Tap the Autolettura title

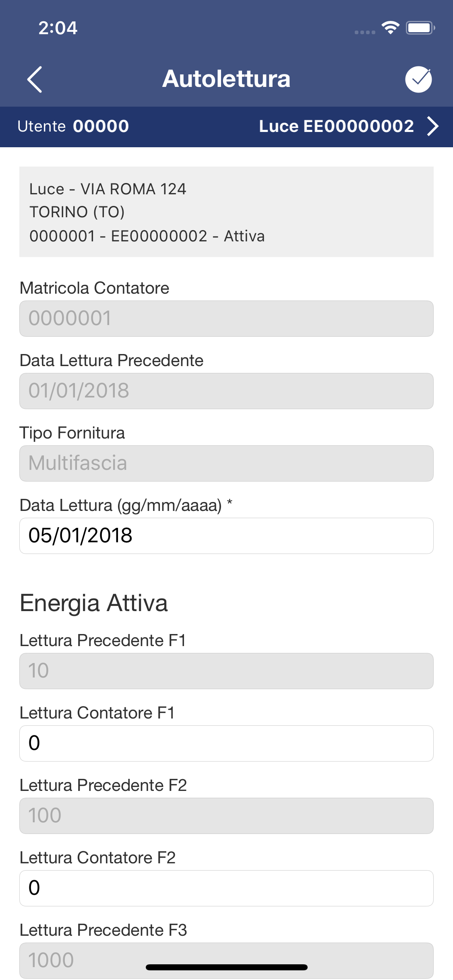pos(226,79)
